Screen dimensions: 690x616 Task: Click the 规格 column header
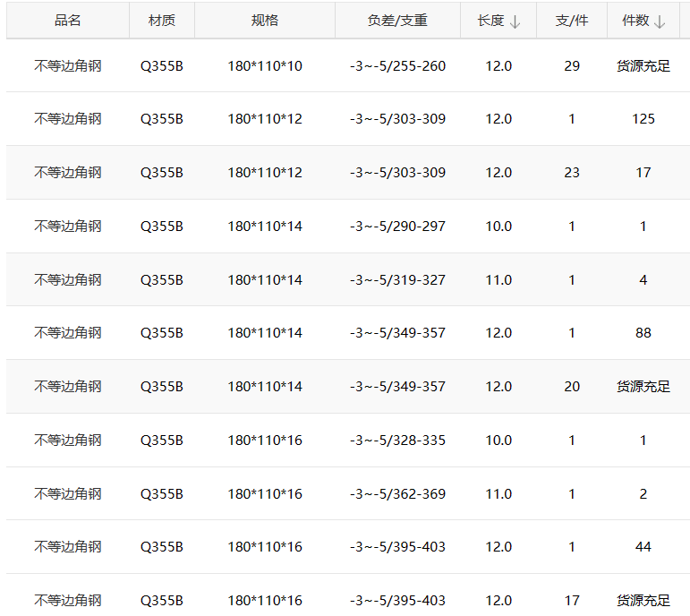click(265, 21)
